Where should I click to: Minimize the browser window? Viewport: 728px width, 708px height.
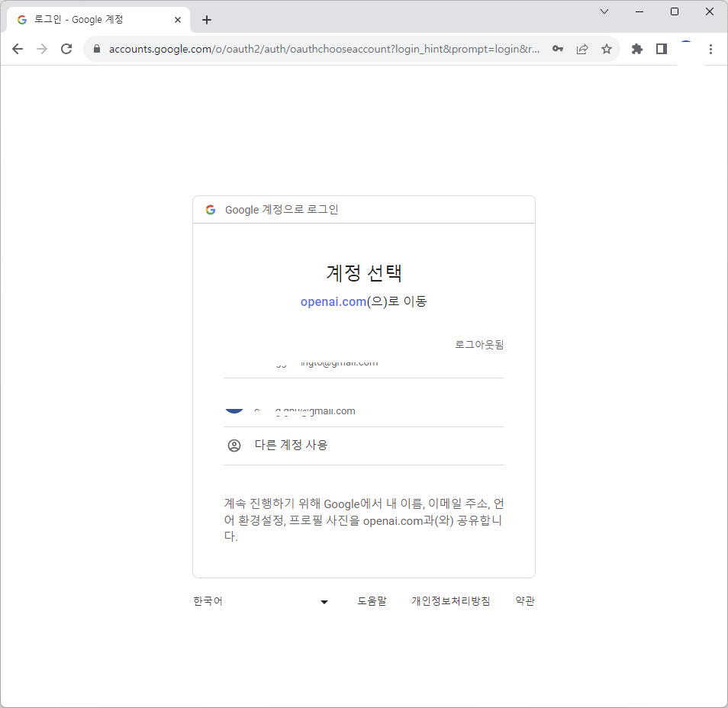click(x=639, y=11)
